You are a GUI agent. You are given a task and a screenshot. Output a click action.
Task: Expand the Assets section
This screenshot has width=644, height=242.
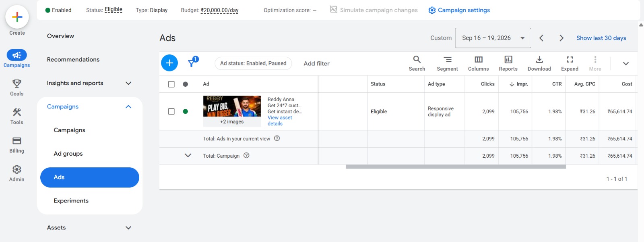coord(128,227)
